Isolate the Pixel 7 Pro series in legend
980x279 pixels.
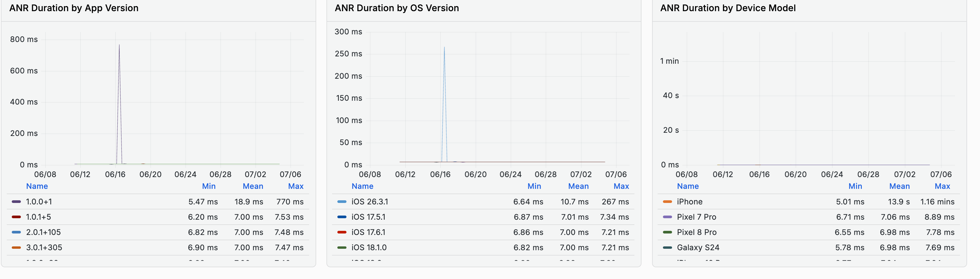point(696,217)
